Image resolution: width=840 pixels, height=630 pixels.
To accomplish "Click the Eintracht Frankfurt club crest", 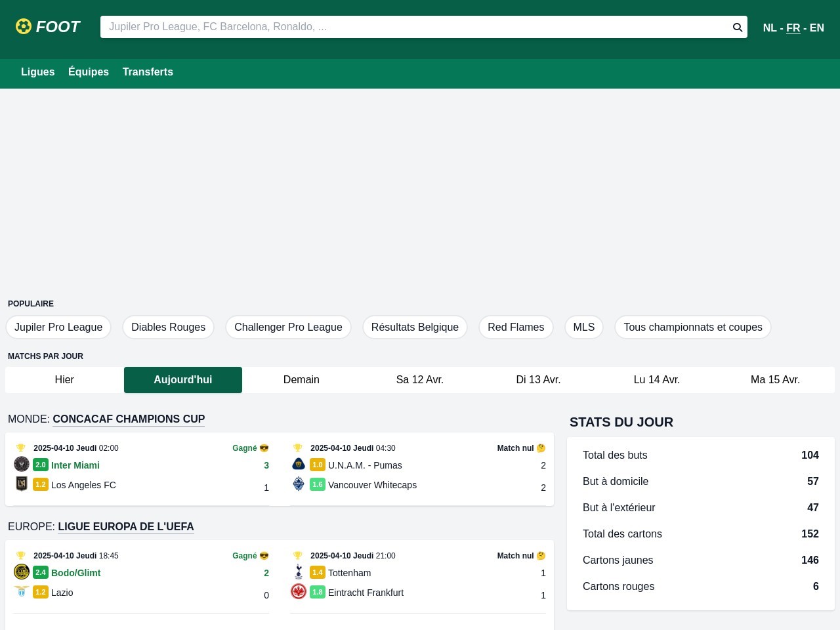I will (299, 591).
